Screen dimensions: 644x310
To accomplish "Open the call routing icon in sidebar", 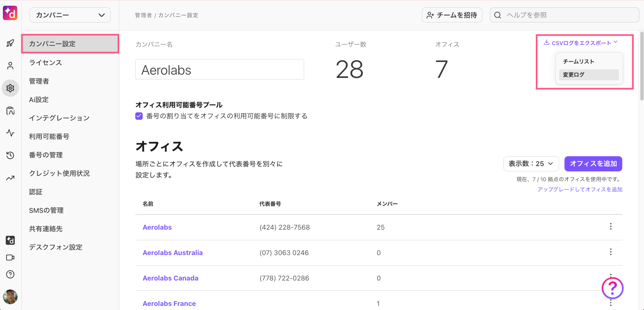I will [10, 111].
